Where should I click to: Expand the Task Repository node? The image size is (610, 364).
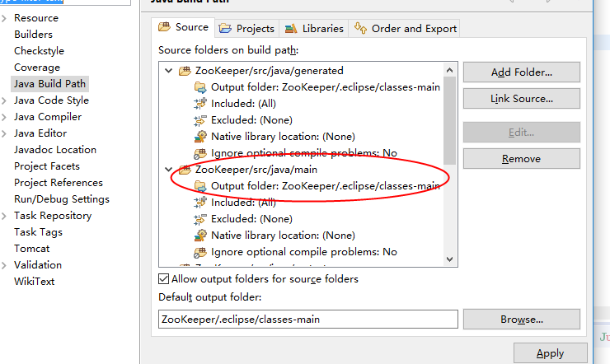pyautogui.click(x=4, y=216)
